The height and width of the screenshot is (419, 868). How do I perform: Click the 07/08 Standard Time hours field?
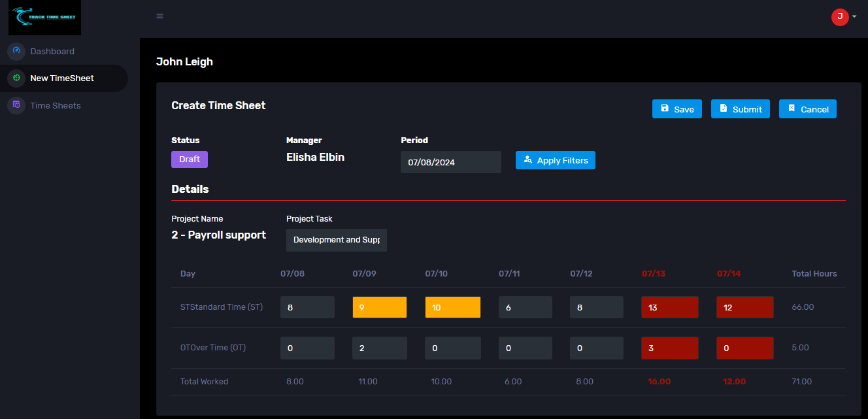307,307
